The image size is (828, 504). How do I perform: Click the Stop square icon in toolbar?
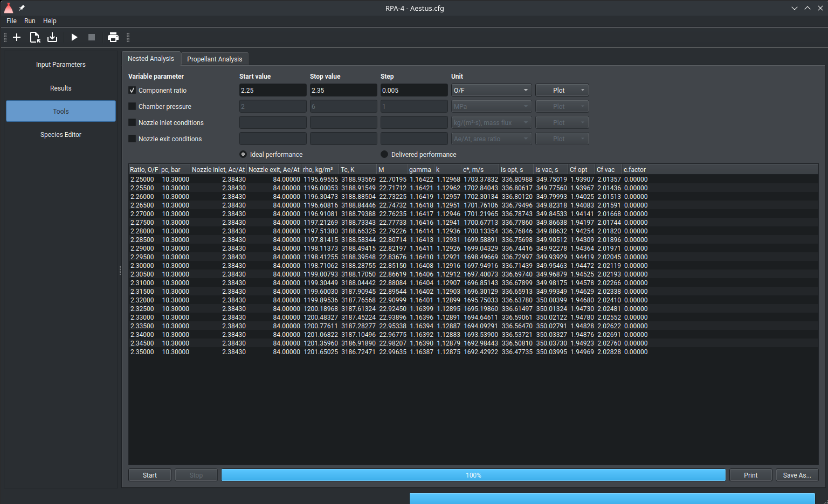(x=92, y=37)
